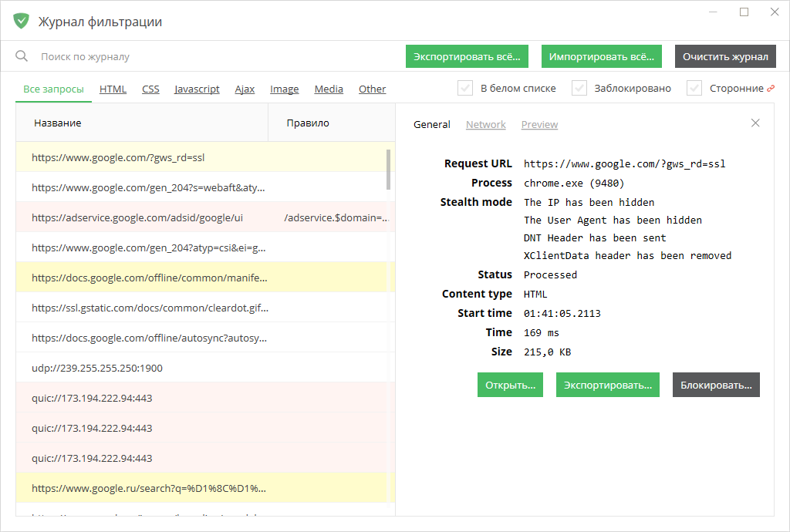
Task: Filter requests by Other
Action: (373, 89)
